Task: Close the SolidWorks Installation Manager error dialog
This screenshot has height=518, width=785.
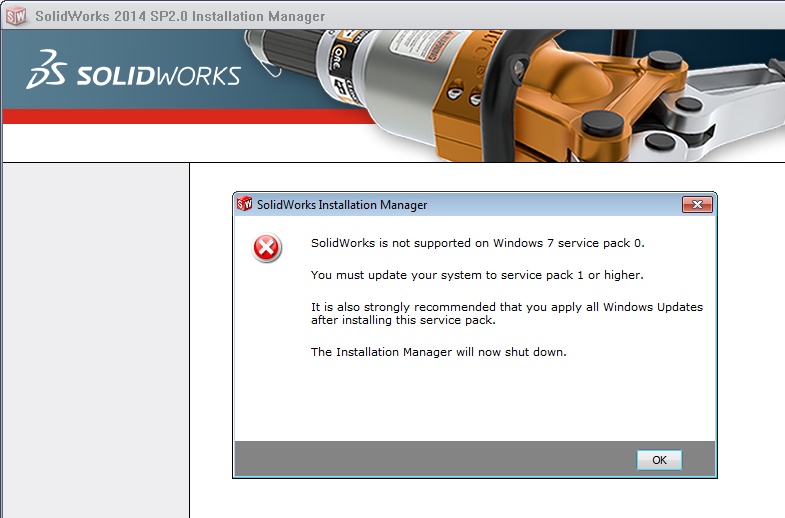Action: click(697, 204)
